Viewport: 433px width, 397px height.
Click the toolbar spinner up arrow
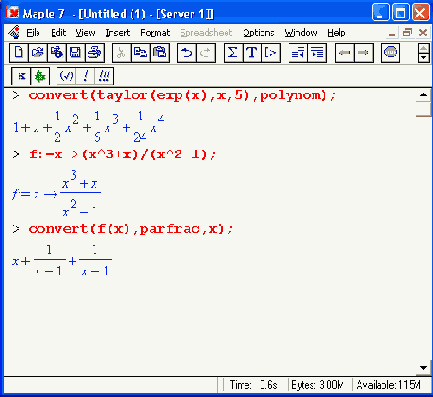[x=423, y=49]
